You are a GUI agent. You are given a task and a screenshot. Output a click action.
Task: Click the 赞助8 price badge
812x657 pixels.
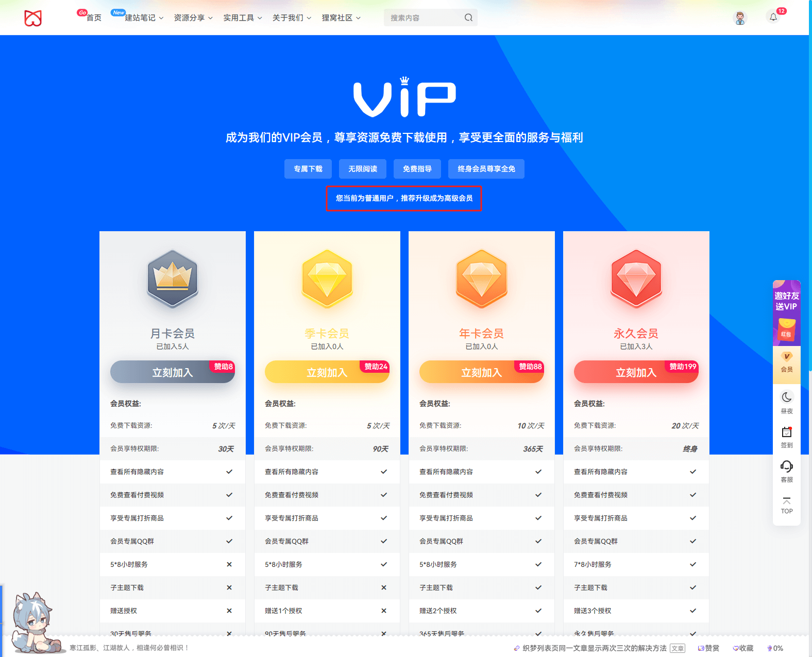tap(222, 367)
